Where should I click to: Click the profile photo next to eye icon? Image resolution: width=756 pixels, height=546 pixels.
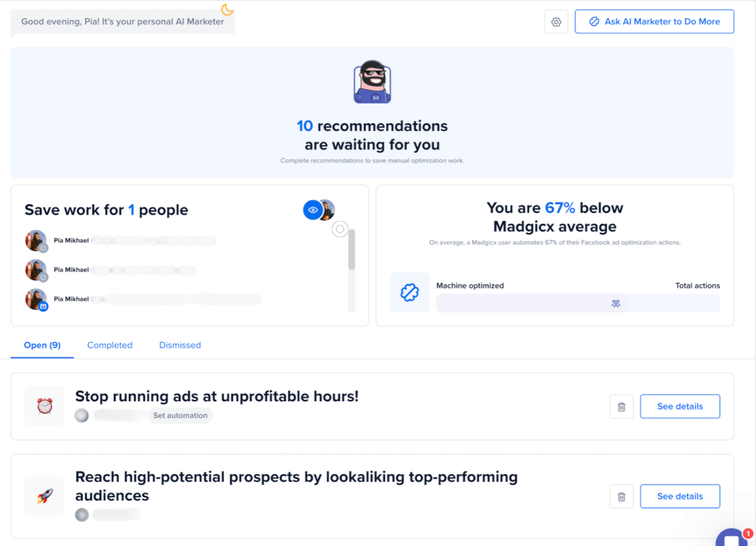click(328, 210)
